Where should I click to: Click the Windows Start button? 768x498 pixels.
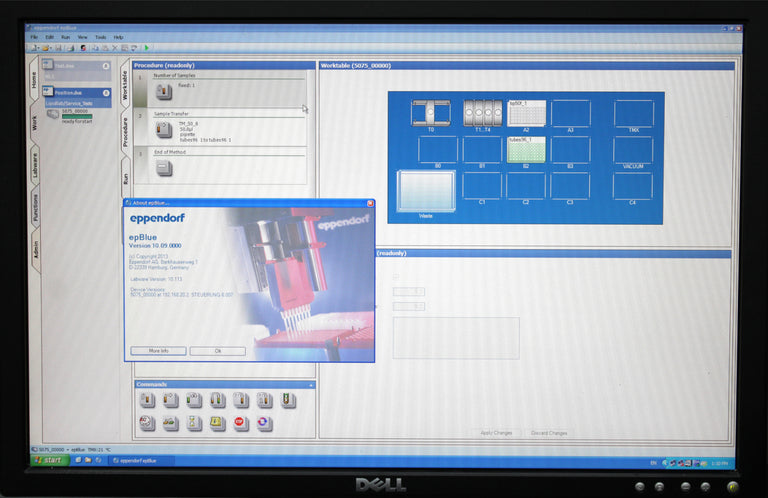click(49, 461)
